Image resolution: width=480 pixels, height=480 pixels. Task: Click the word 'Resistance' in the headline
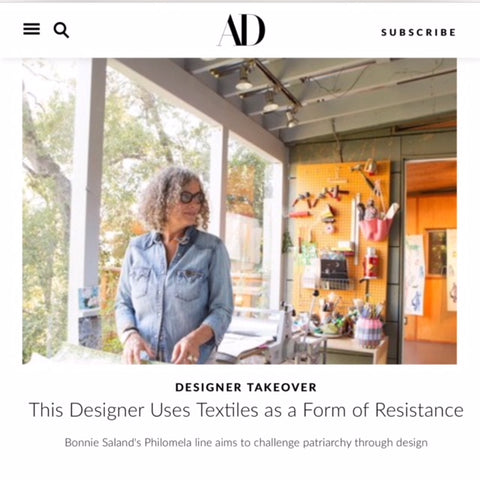point(419,410)
